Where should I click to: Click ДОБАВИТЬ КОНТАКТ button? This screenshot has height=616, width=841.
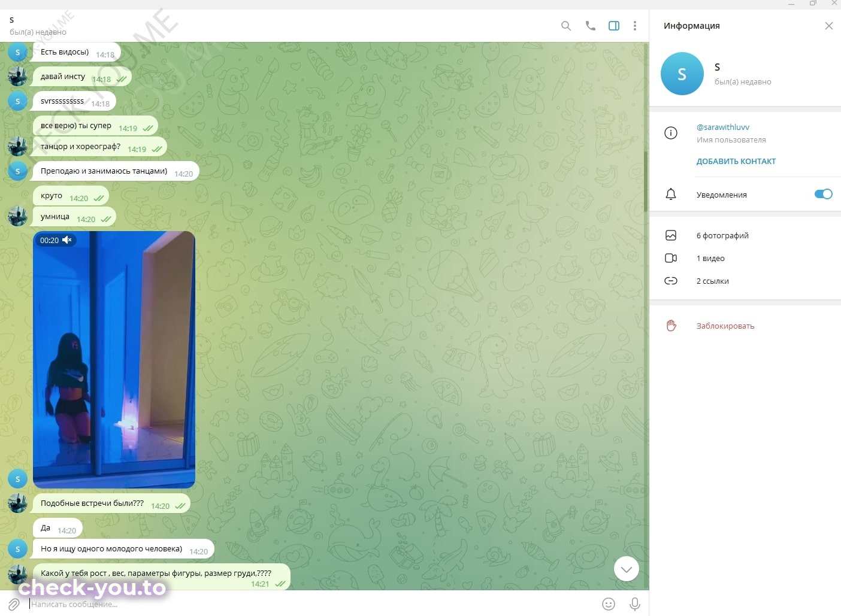pyautogui.click(x=736, y=161)
